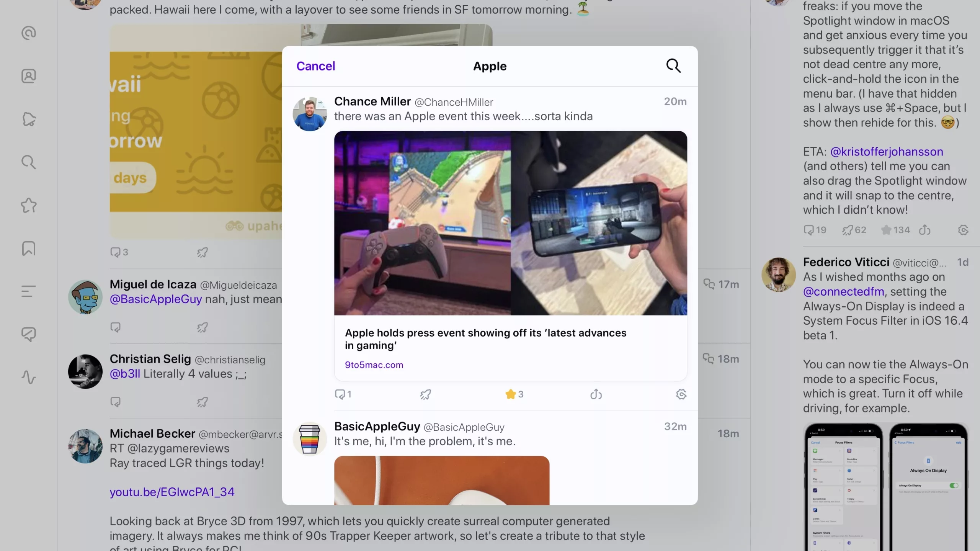Open the conversations bubble icon in sidebar
The width and height of the screenshot is (980, 551).
point(29,334)
